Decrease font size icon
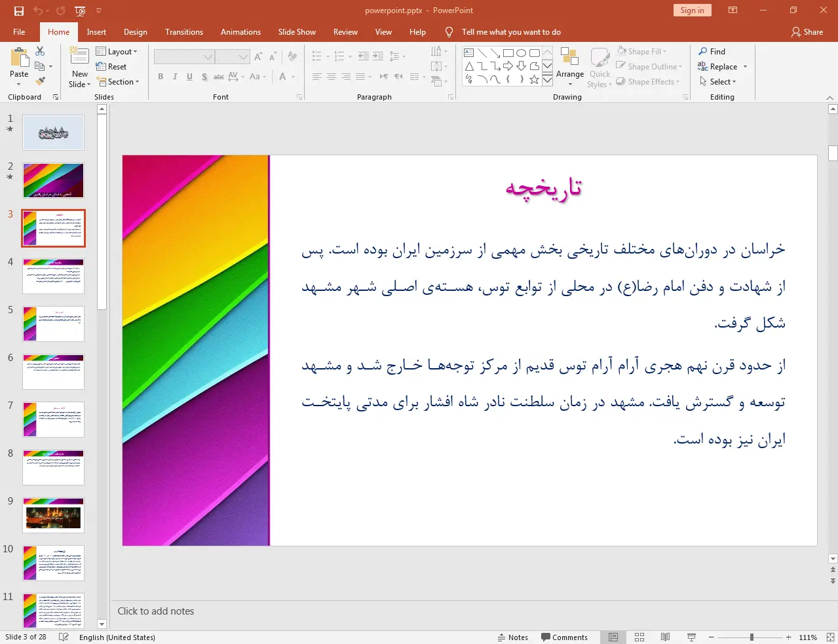Image resolution: width=838 pixels, height=644 pixels. [273, 57]
